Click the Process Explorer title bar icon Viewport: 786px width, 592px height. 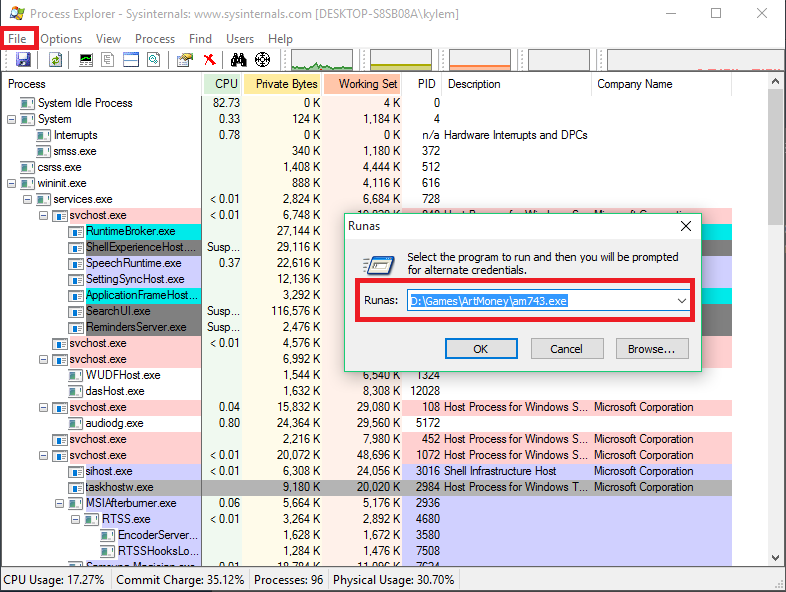coord(17,14)
